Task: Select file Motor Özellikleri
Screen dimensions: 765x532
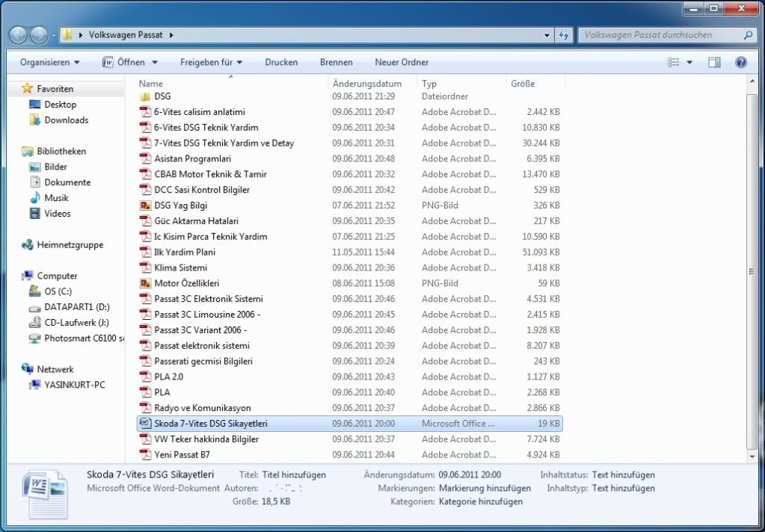Action: pos(349,283)
